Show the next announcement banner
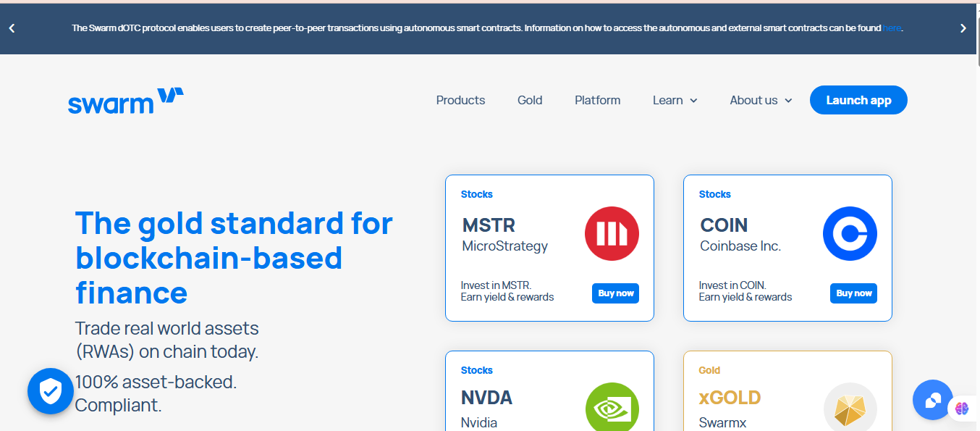This screenshot has width=980, height=431. 963,28
